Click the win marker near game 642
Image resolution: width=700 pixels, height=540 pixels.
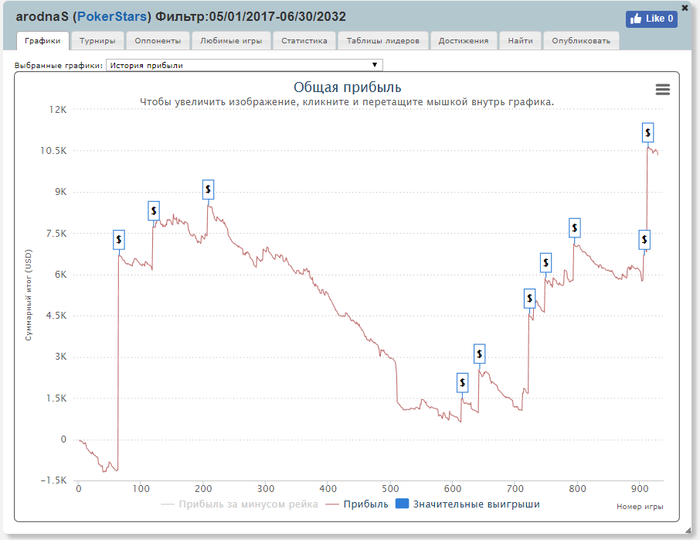pyautogui.click(x=479, y=354)
